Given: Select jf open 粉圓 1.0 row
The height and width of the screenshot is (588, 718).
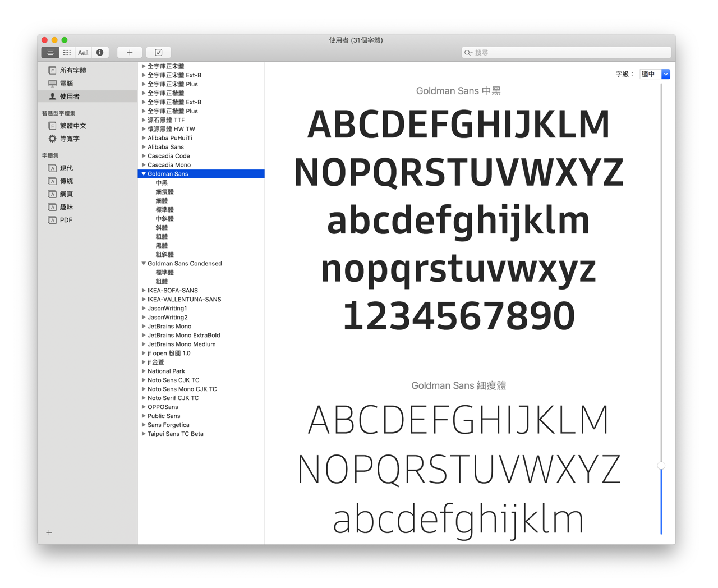Looking at the screenshot, I should tap(201, 353).
